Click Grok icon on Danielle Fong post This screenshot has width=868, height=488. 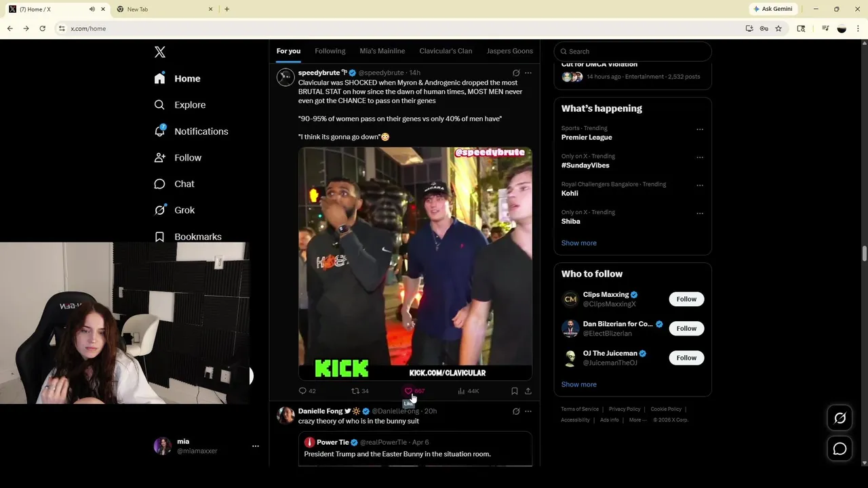[x=516, y=411]
